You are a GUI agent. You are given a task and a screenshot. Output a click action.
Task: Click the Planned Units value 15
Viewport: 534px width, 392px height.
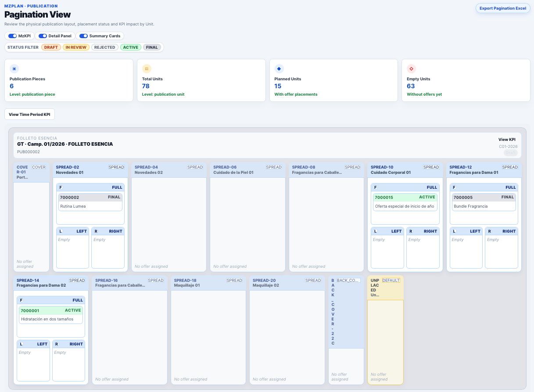[x=278, y=86]
